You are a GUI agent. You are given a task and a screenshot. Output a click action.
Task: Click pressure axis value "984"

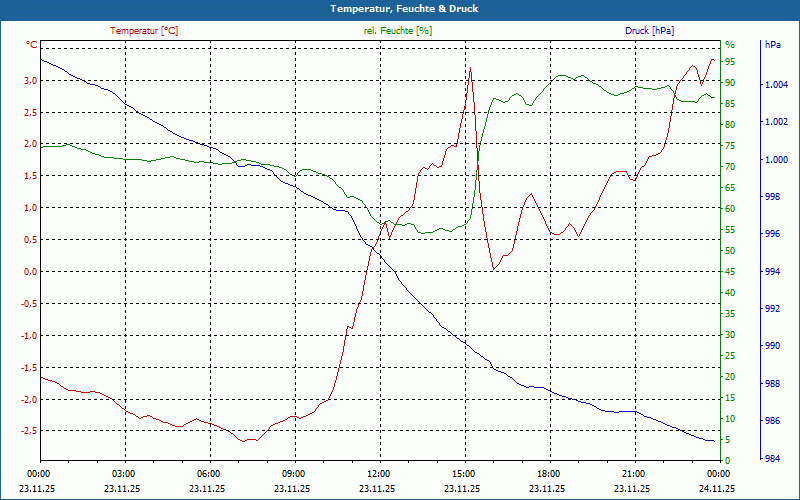point(773,459)
